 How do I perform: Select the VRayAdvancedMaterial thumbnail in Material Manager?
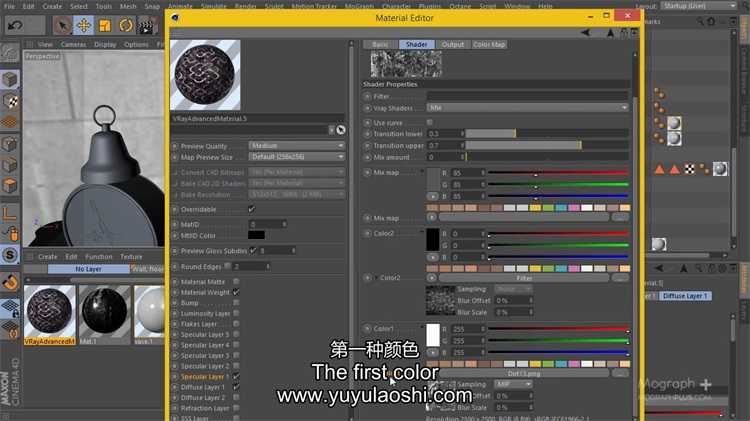[50, 314]
